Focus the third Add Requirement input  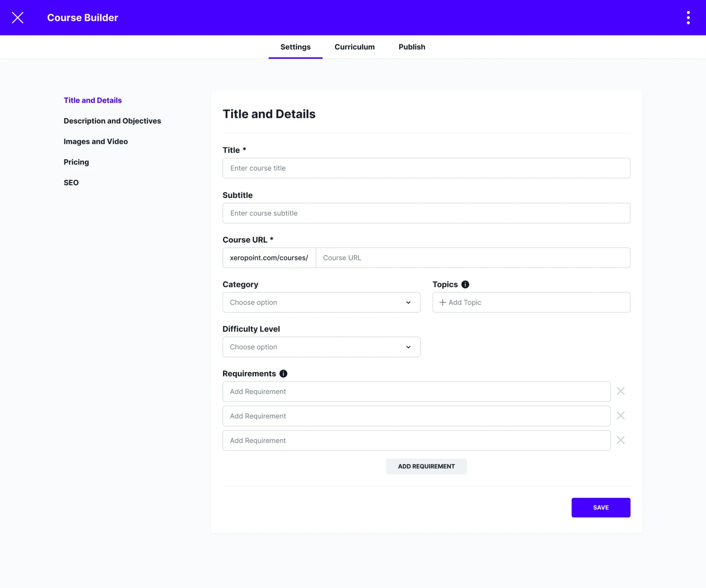click(416, 441)
